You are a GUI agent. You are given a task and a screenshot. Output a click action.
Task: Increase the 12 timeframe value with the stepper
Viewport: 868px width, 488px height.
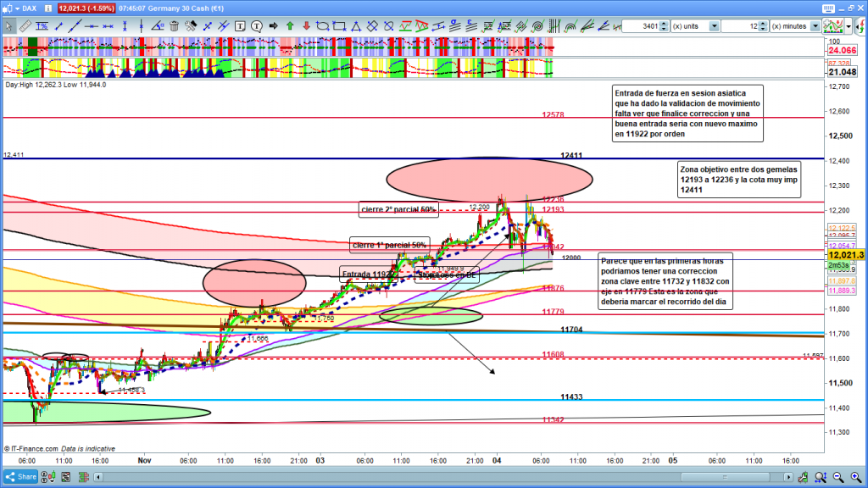763,24
